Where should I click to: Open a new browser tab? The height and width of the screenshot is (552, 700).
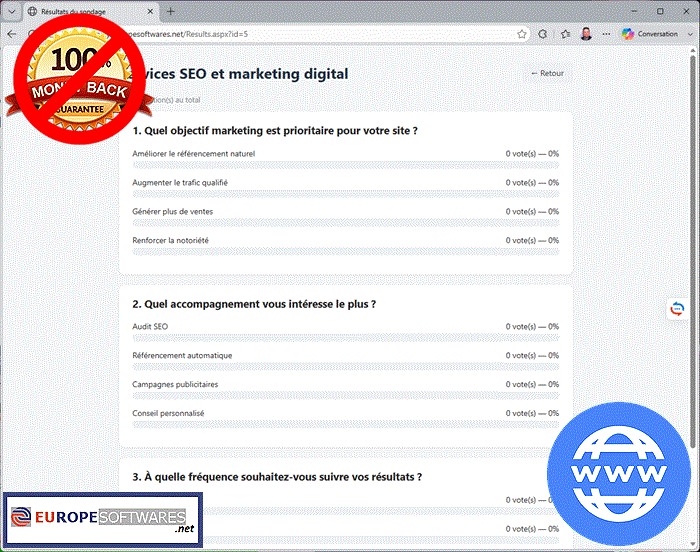tap(171, 12)
